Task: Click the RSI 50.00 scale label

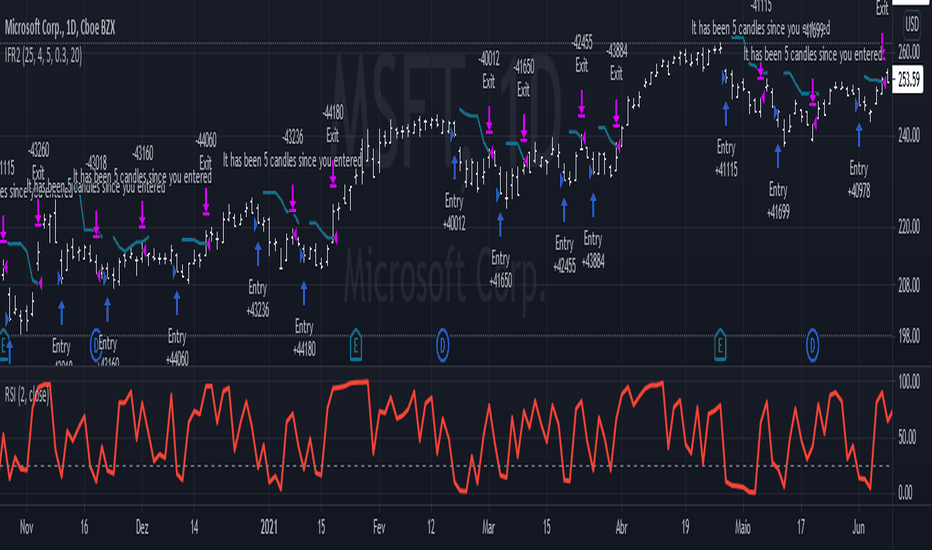Action: click(x=909, y=438)
